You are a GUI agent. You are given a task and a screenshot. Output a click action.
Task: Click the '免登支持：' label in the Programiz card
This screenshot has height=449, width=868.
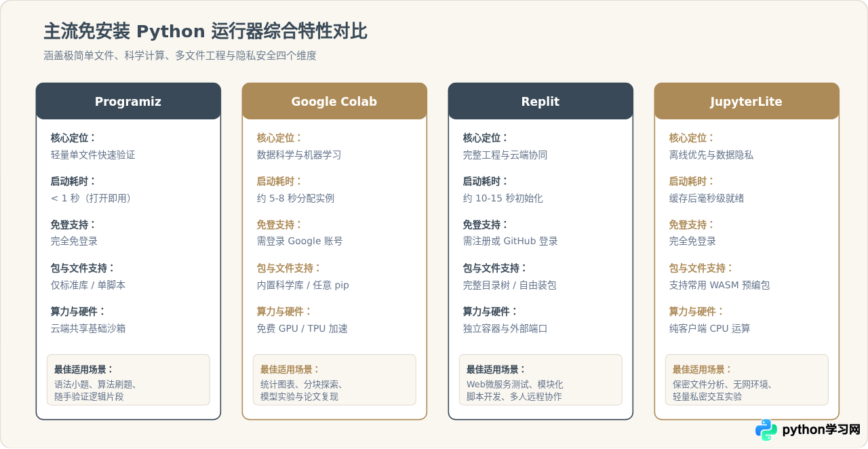[x=73, y=224]
